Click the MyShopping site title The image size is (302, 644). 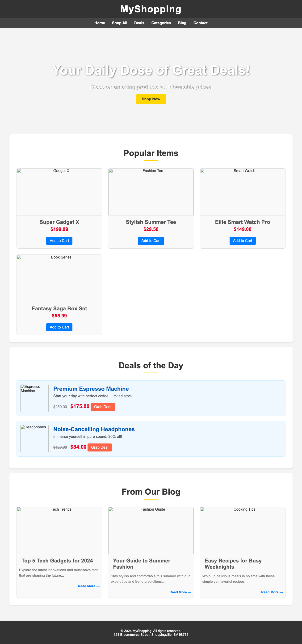(x=151, y=9)
